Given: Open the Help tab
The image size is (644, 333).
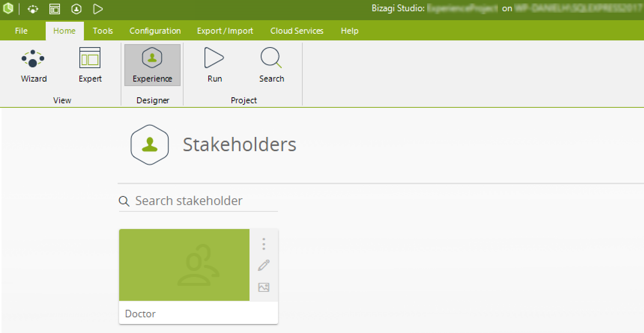Looking at the screenshot, I should (350, 31).
